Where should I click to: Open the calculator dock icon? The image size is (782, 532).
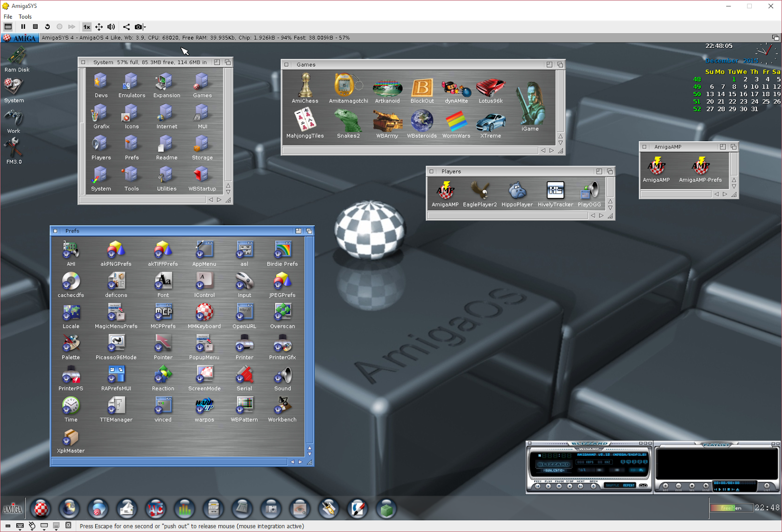(242, 509)
